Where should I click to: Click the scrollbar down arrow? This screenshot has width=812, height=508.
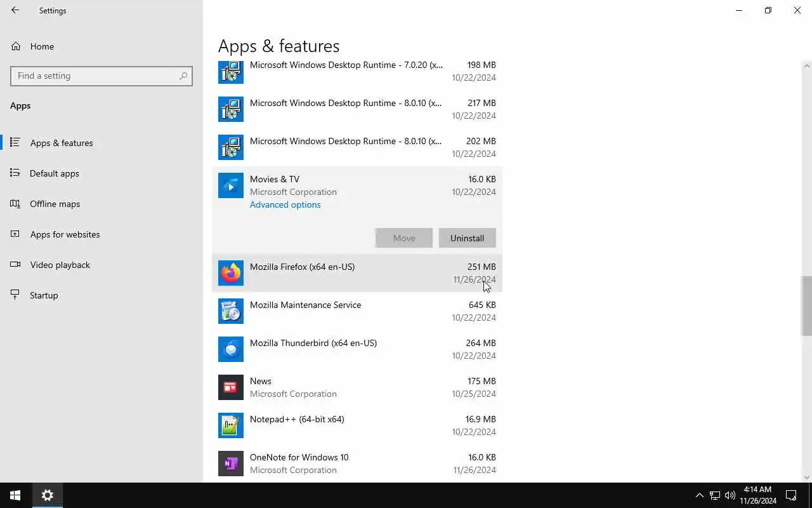click(807, 478)
